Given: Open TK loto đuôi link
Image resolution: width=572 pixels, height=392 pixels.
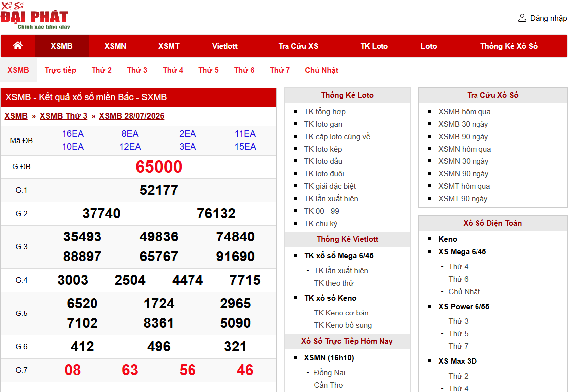Looking at the screenshot, I should [324, 174].
